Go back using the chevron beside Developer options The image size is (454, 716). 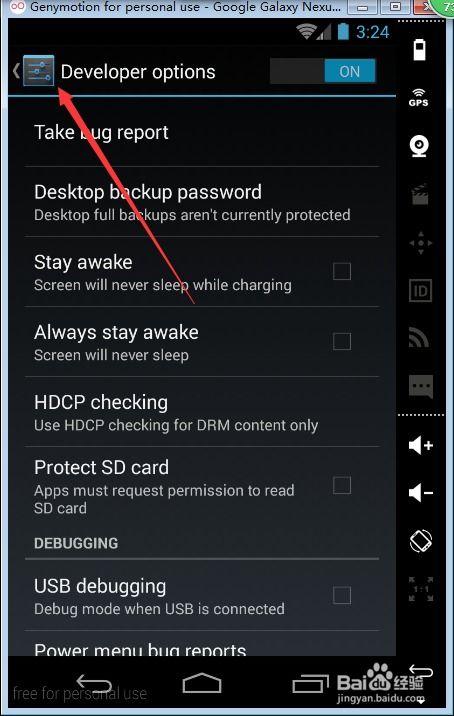click(x=16, y=71)
